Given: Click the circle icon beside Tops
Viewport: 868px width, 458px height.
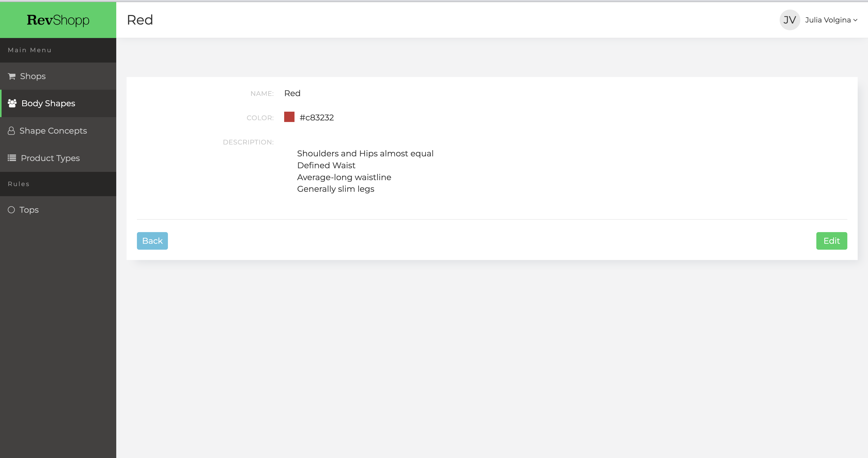Looking at the screenshot, I should [x=11, y=210].
